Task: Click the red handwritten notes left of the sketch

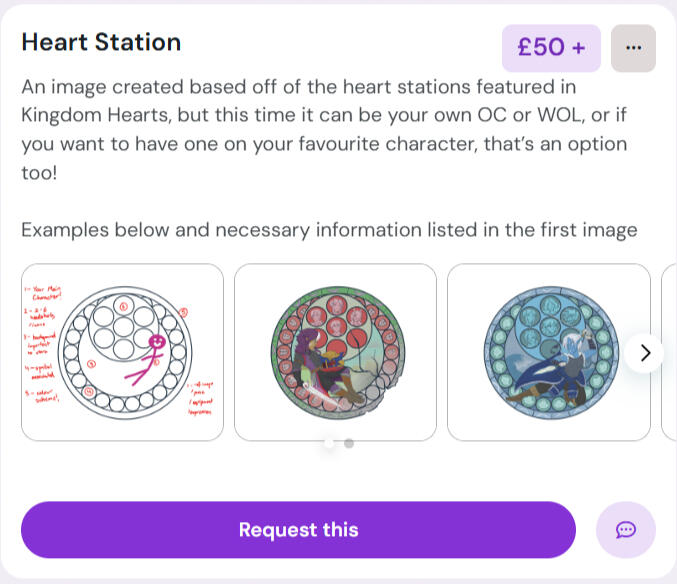Action: pos(40,340)
